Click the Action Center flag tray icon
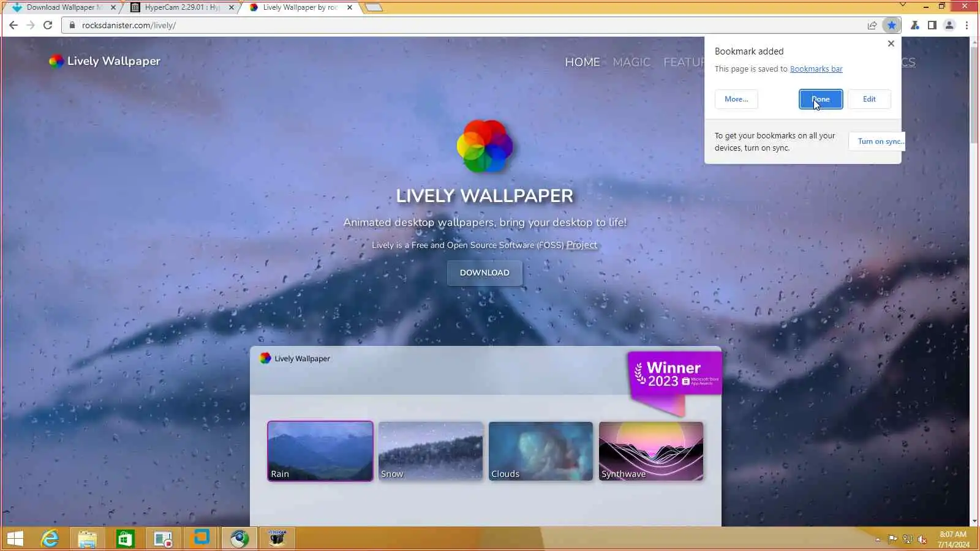 892,539
